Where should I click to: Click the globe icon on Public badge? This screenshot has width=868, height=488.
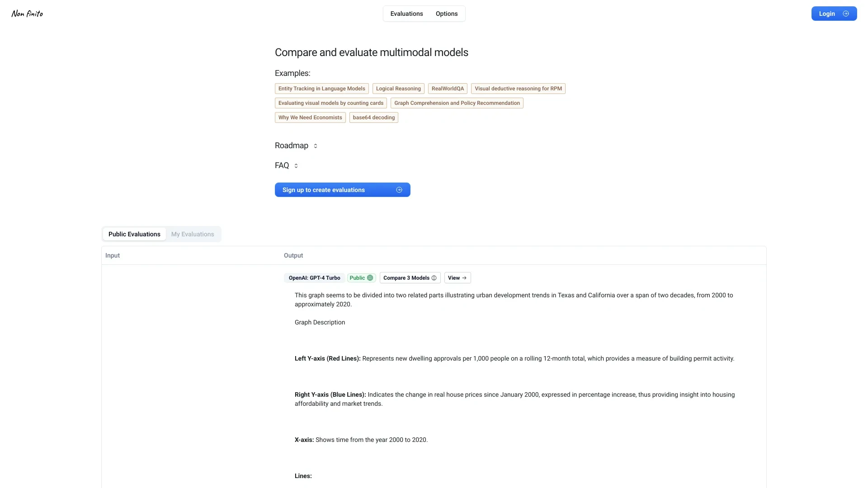tap(370, 278)
